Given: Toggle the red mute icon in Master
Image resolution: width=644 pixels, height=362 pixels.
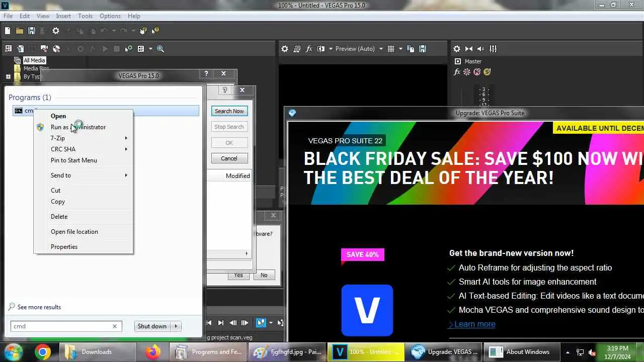Looking at the screenshot, I should click(477, 72).
